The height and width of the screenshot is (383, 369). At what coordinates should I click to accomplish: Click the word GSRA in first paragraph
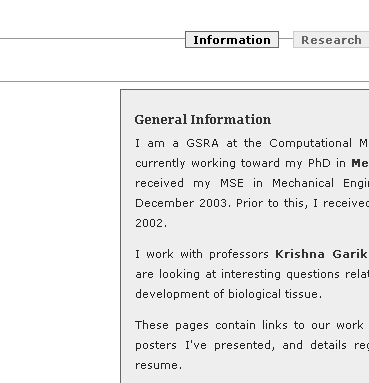[x=202, y=143]
